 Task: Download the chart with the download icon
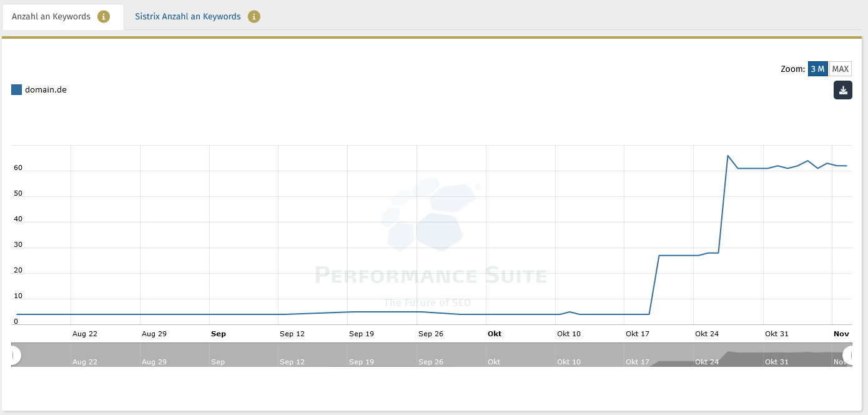[x=843, y=90]
